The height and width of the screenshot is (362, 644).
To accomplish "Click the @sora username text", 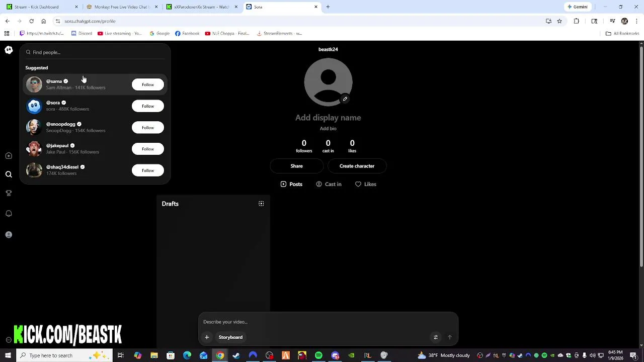I will [53, 103].
